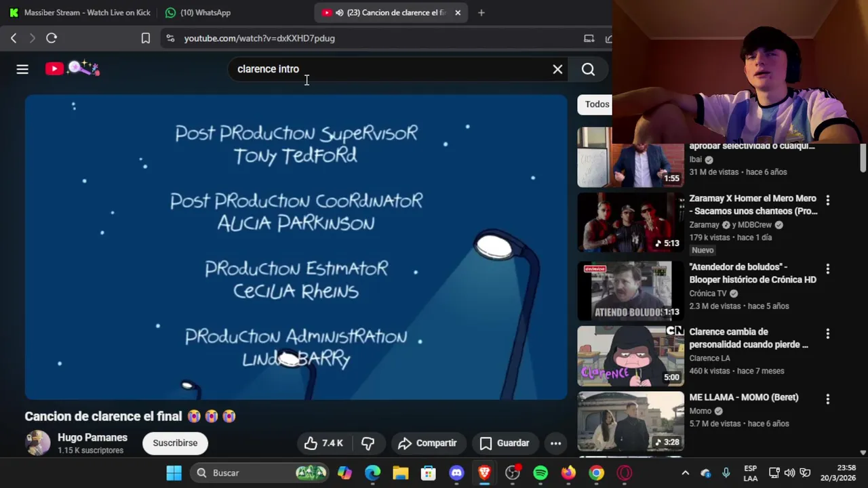
Task: Open a new browser tab
Action: click(x=481, y=12)
